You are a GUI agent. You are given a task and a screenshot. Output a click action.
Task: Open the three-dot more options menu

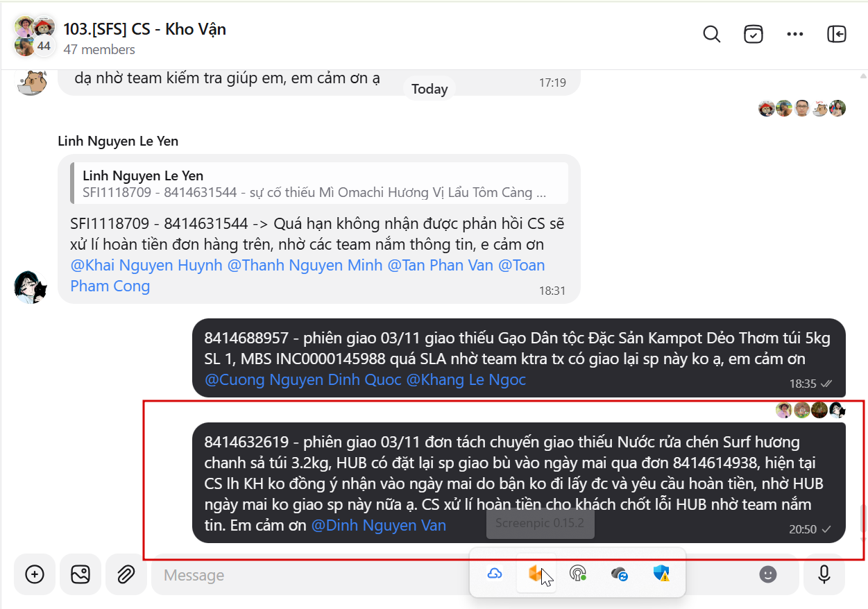point(795,34)
